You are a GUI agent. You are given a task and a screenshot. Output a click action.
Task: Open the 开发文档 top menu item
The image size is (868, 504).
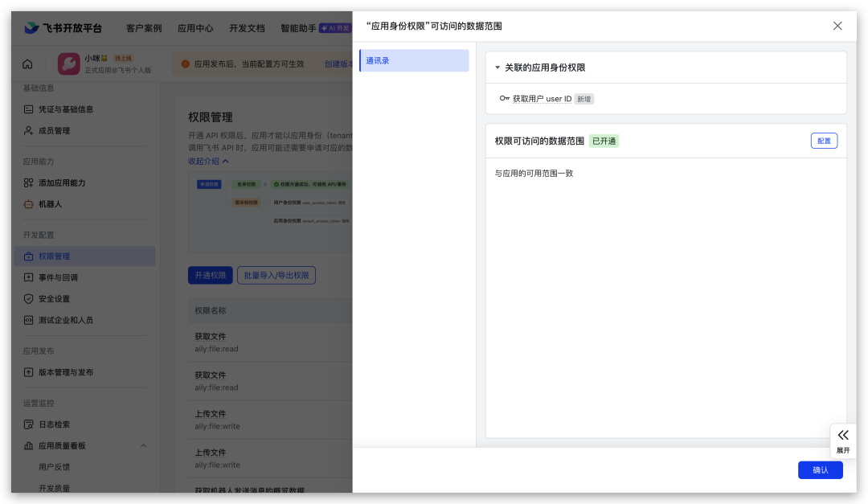pyautogui.click(x=247, y=28)
